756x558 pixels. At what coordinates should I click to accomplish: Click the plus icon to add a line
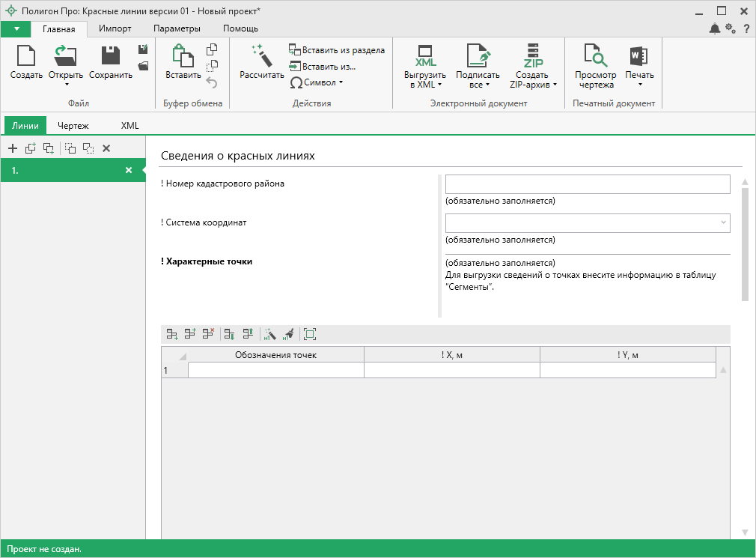[12, 148]
